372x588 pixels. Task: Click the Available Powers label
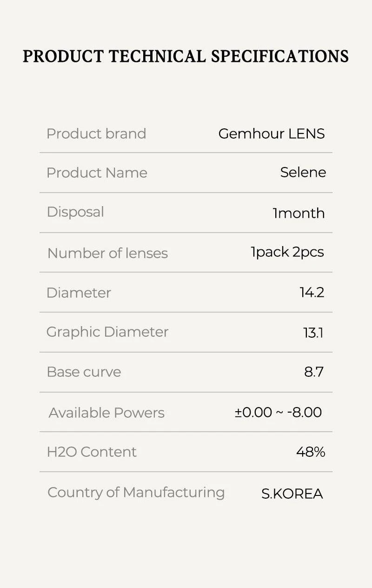tap(106, 413)
